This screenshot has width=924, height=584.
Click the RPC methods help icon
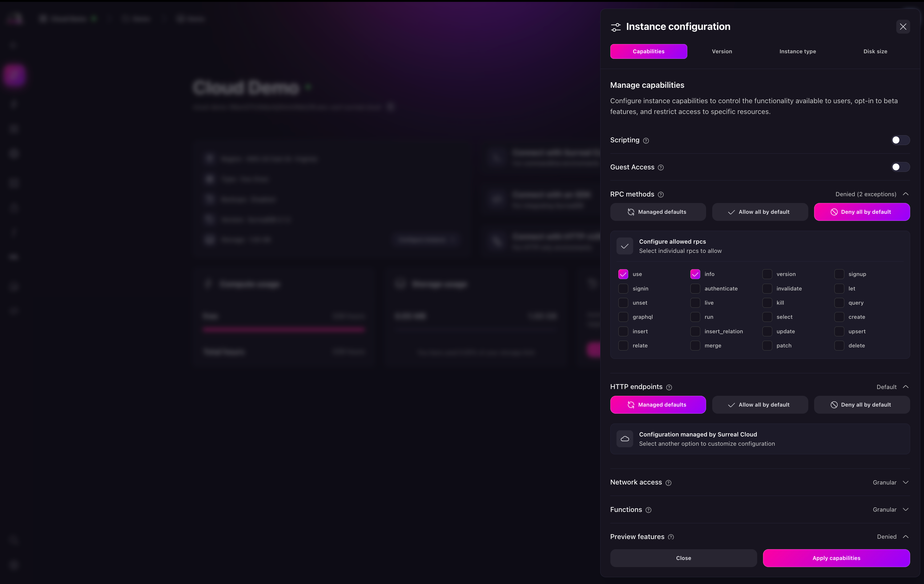tap(661, 195)
